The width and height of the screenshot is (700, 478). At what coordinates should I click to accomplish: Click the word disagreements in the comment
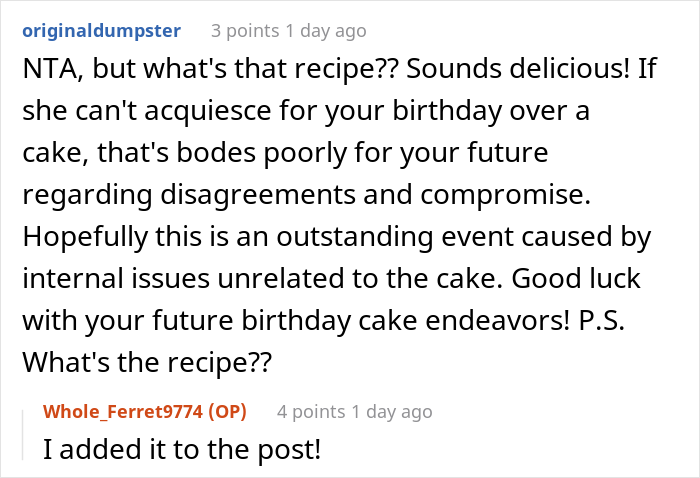click(x=258, y=195)
